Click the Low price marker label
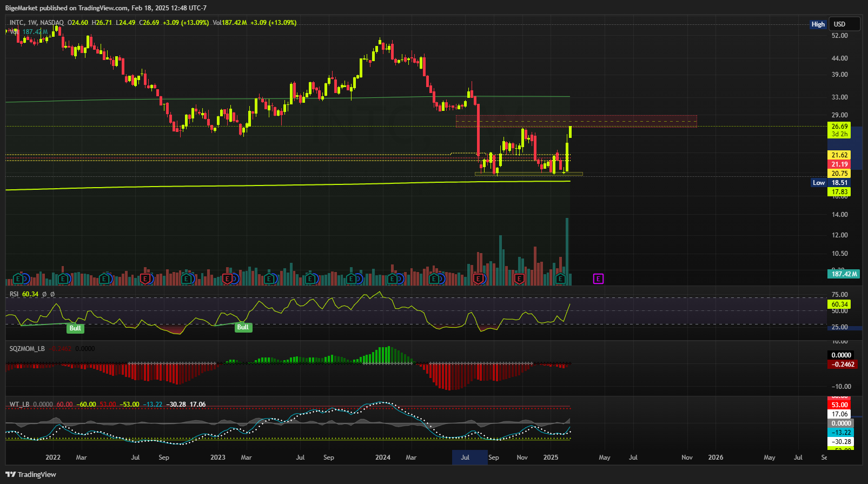Screen dimensions: 868x484 pyautogui.click(x=819, y=183)
